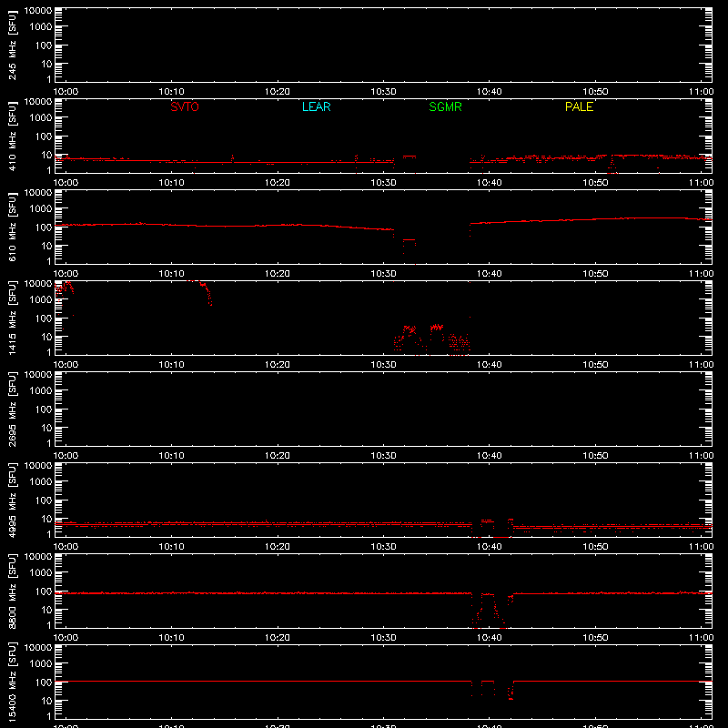
Task: Click the 10000 y-axis value on 610 MHz plot
Action: (x=38, y=193)
